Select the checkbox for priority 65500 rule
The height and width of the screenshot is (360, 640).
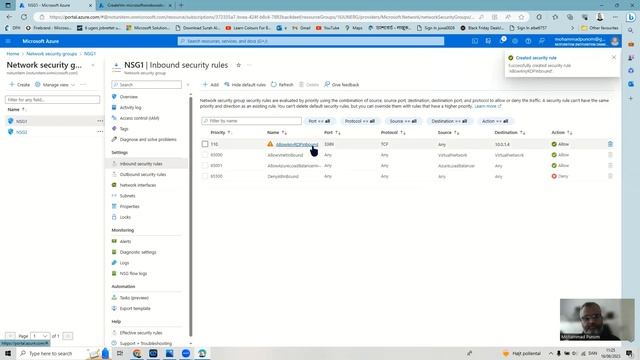tap(205, 176)
